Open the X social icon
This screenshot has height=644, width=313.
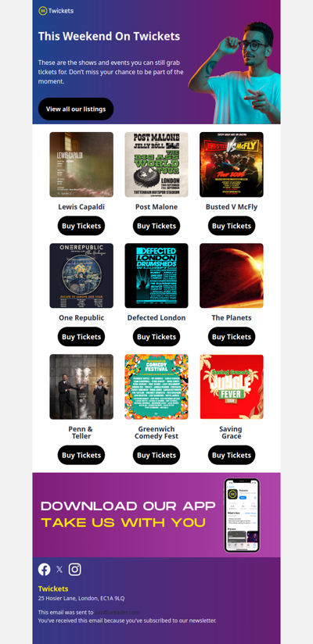(x=59, y=569)
